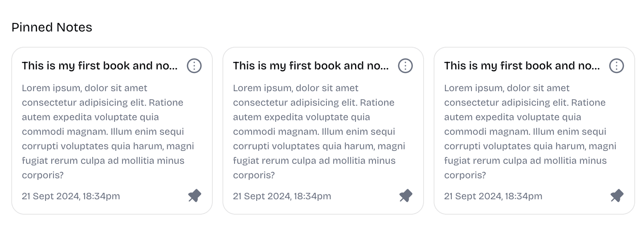Click the middle note's 21 Sept 2024 timestamp
The width and height of the screenshot is (644, 238).
coord(282,196)
